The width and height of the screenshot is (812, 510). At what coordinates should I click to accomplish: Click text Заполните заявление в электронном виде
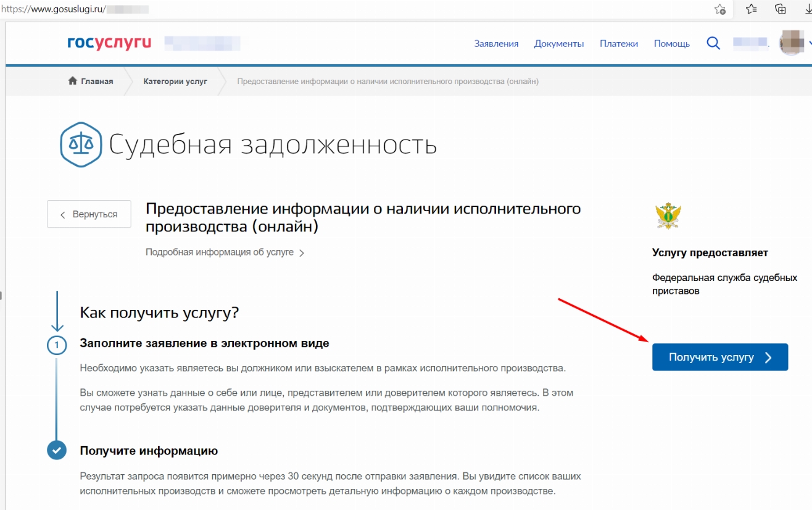point(205,343)
